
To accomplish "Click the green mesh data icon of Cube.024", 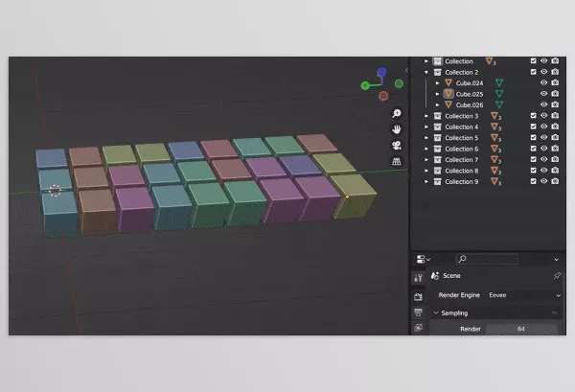I will coord(499,82).
